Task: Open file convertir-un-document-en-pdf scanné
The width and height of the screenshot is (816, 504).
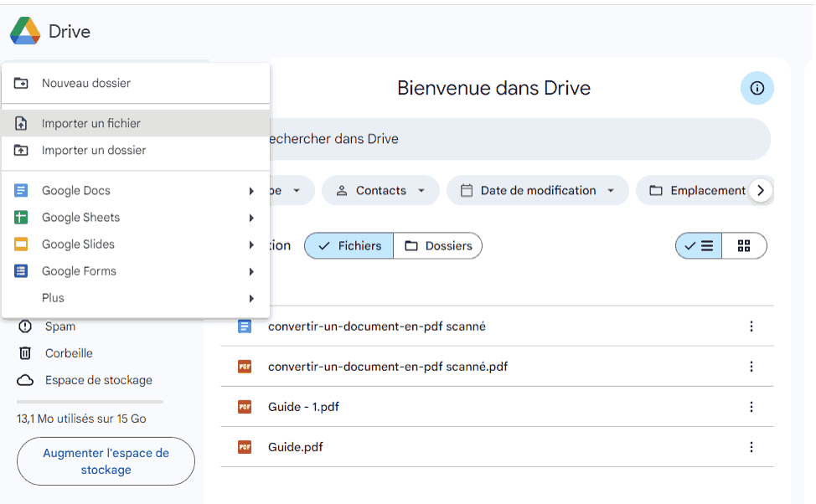Action: [x=377, y=327]
